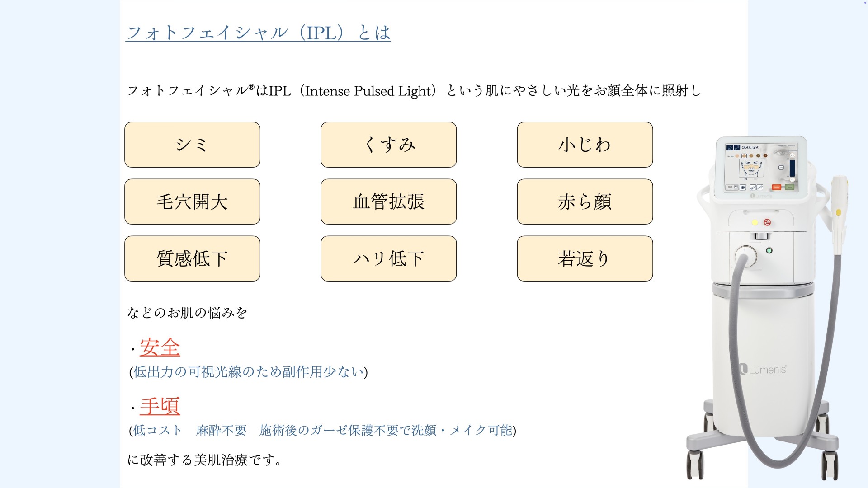
Task: Click the face diagram on the device screen
Action: pyautogui.click(x=751, y=168)
